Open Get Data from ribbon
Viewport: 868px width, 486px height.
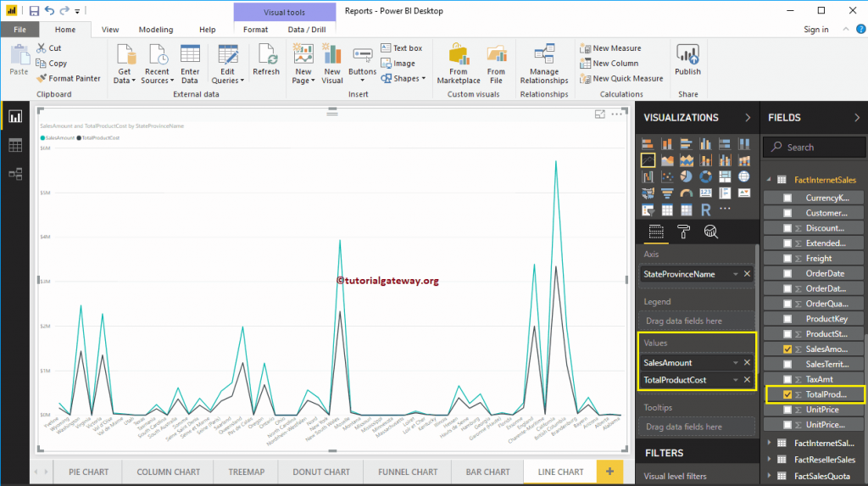point(124,64)
